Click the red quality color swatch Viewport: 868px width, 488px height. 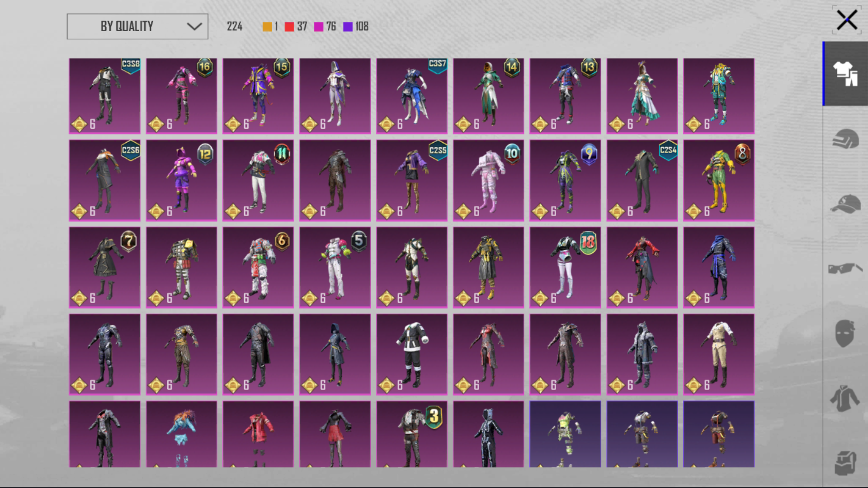289,27
